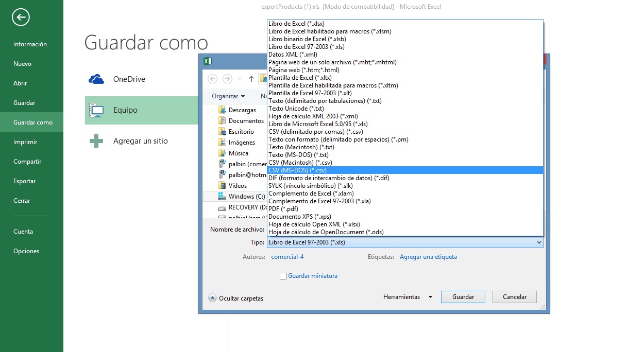
Task: Click the OneDrive cloud icon
Action: coord(96,79)
